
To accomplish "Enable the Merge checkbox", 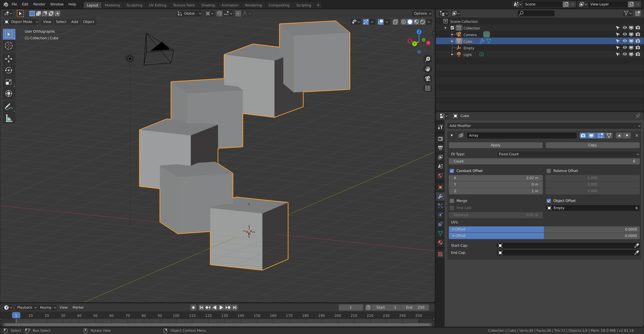I will pos(452,201).
